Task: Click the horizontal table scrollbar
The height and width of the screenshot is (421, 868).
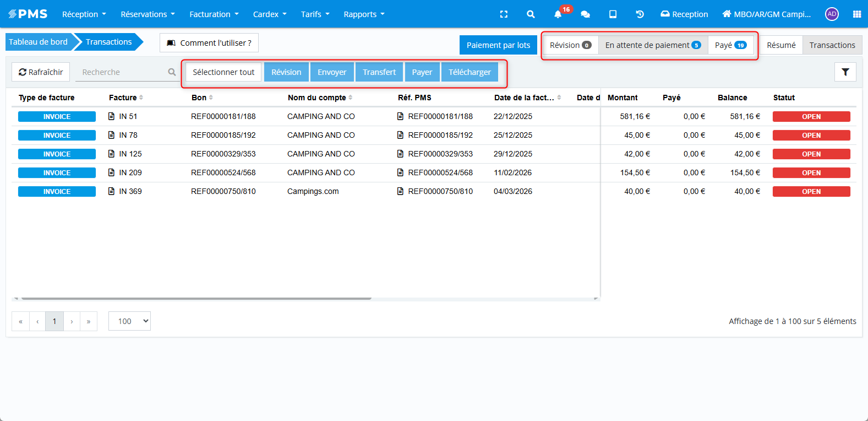Action: [195, 298]
